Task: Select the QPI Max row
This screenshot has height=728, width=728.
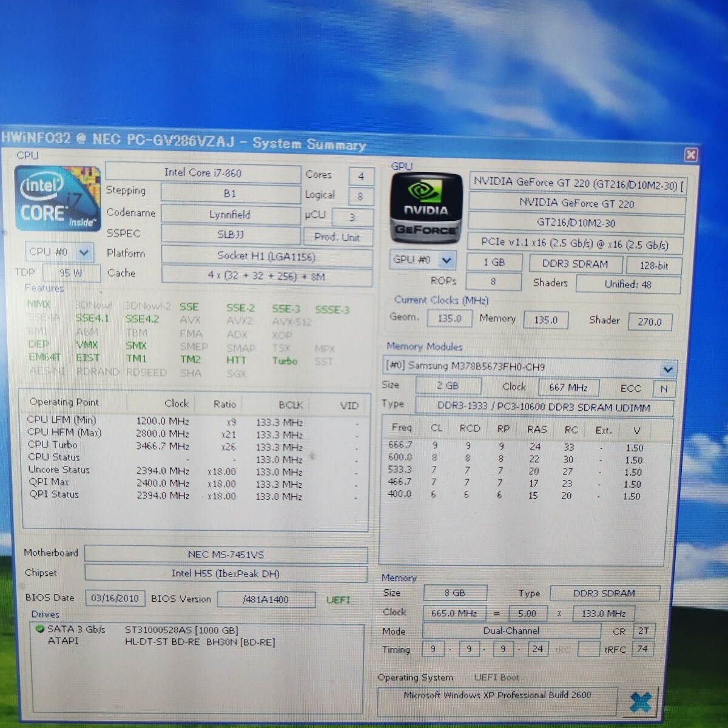Action: point(194,483)
